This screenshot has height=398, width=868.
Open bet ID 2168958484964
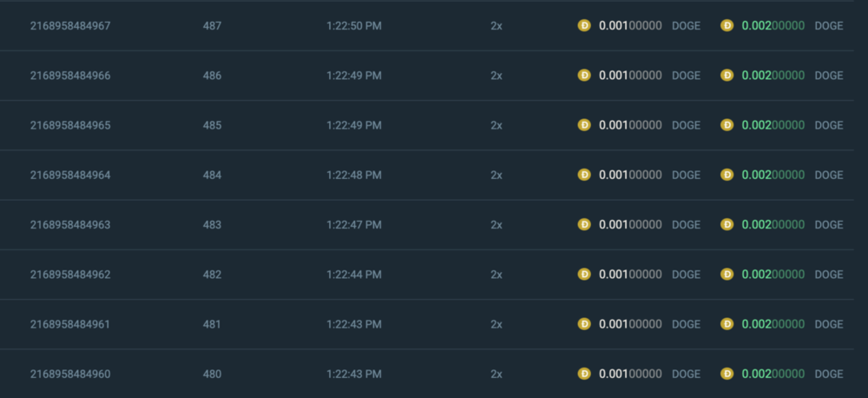[70, 175]
